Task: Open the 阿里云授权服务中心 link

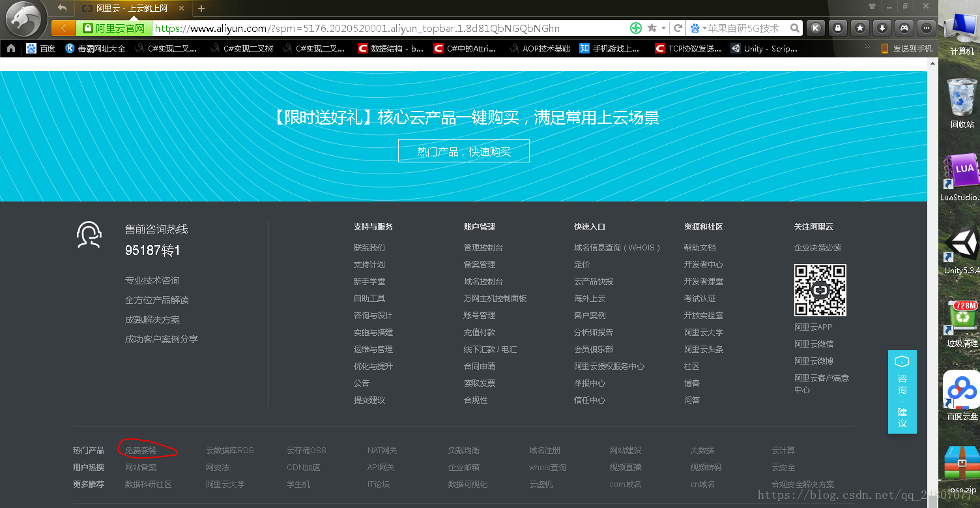Action: (609, 366)
